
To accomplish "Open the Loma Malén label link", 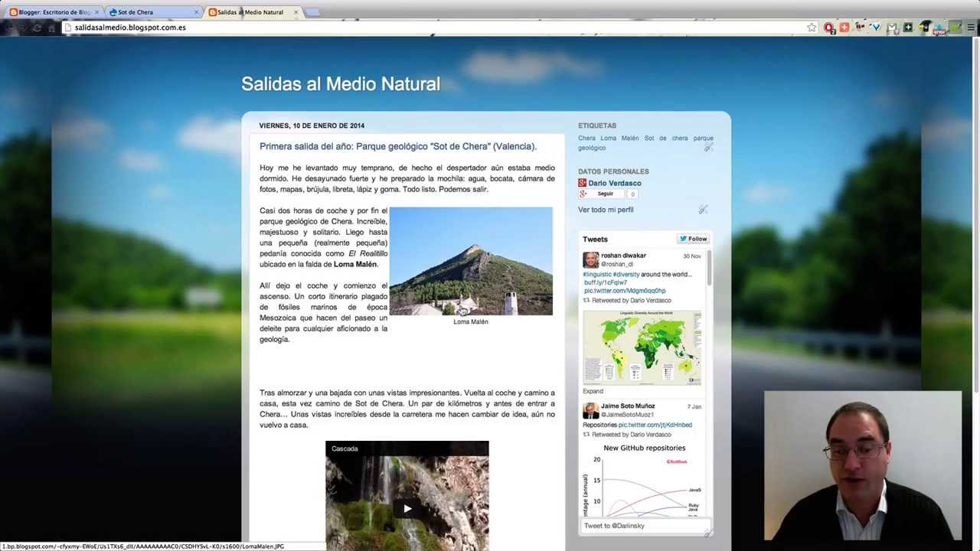I will click(619, 139).
